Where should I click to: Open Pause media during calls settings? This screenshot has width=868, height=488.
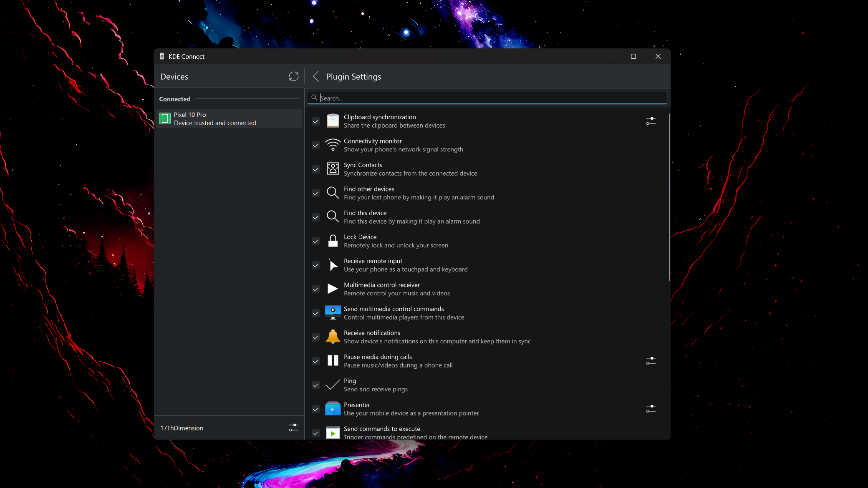[x=651, y=361]
